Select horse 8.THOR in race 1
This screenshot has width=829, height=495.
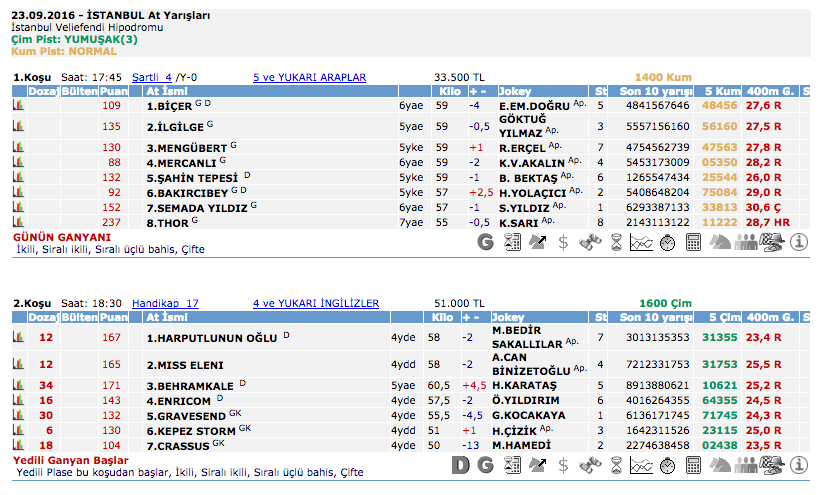(168, 223)
